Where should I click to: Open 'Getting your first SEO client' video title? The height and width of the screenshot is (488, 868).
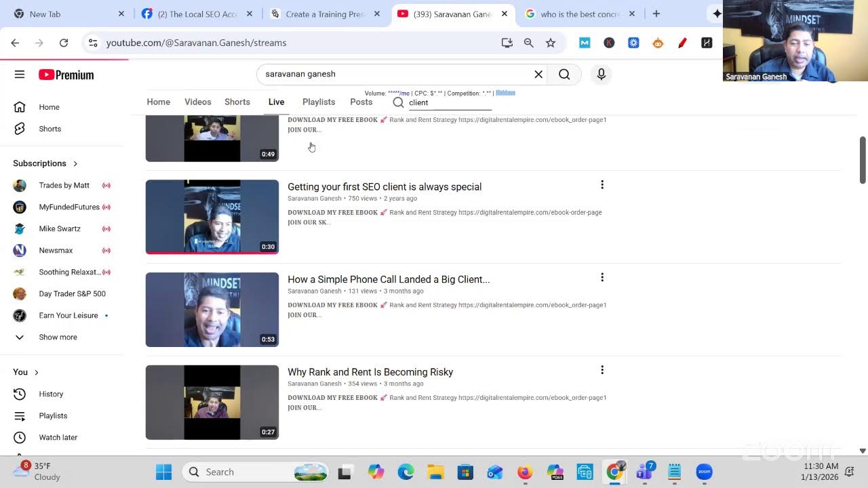(384, 186)
